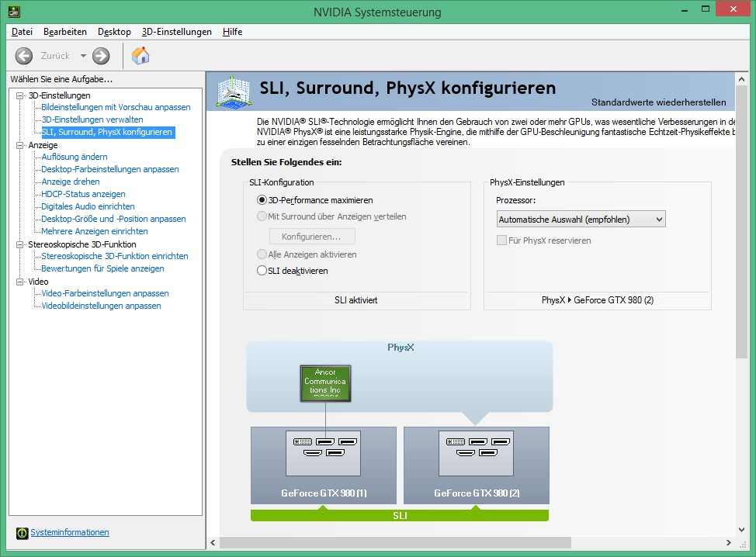Select Mit Surround über Anzeigen verteilen option
The width and height of the screenshot is (756, 557).
262,216
